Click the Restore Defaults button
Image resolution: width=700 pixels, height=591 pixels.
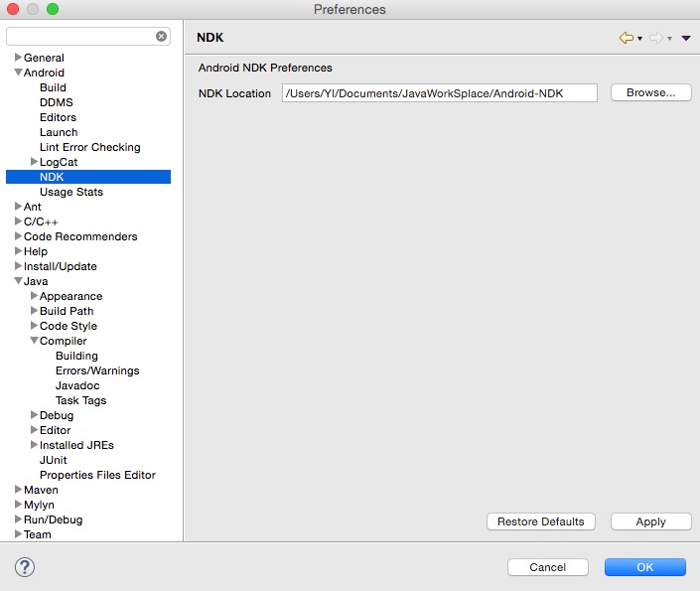tap(540, 521)
